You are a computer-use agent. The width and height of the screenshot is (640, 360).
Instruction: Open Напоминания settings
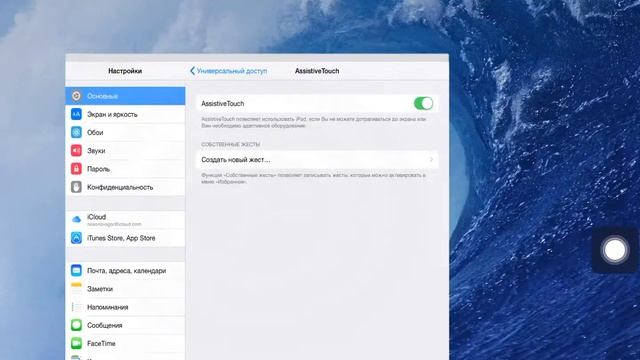[x=125, y=307]
